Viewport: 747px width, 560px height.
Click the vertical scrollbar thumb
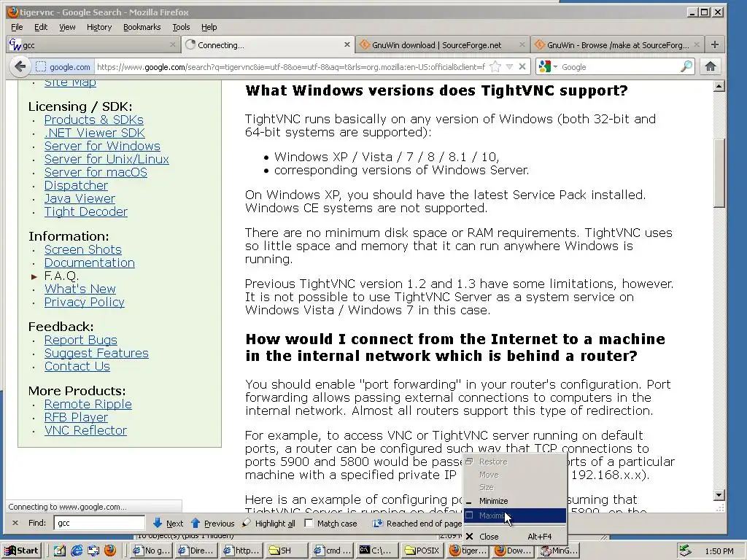(x=719, y=172)
